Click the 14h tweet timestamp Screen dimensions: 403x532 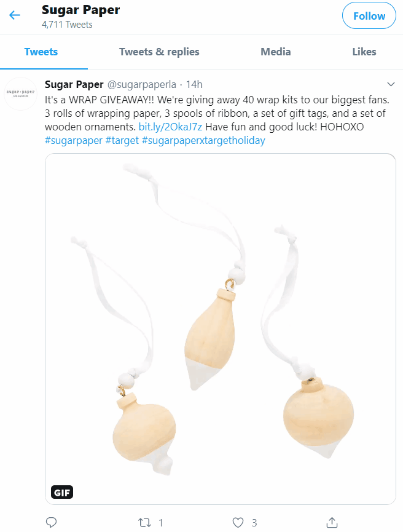(x=194, y=84)
